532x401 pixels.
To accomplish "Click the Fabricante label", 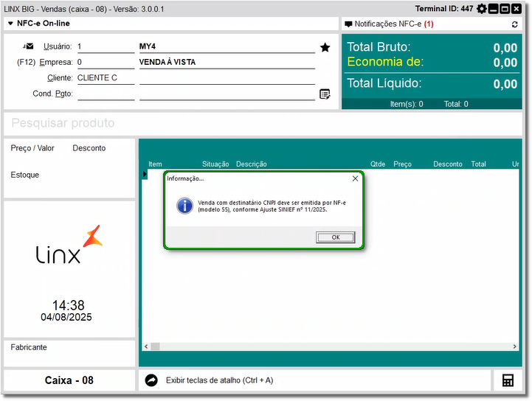I will pyautogui.click(x=29, y=347).
